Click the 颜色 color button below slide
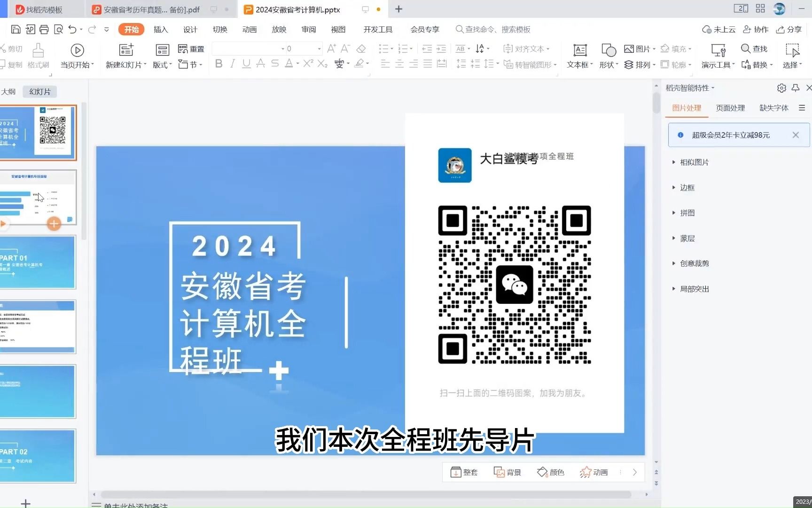 click(x=550, y=472)
